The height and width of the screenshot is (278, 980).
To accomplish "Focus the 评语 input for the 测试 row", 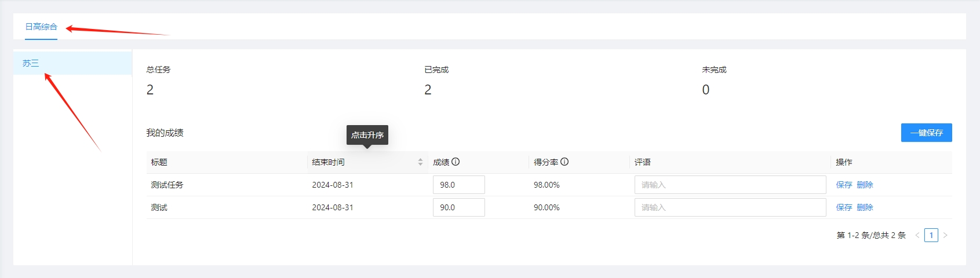I will pos(730,207).
